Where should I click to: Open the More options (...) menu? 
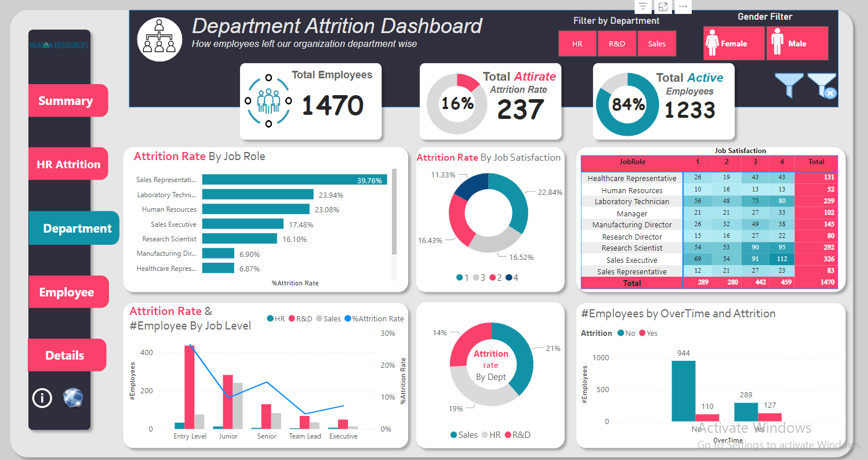click(x=682, y=7)
